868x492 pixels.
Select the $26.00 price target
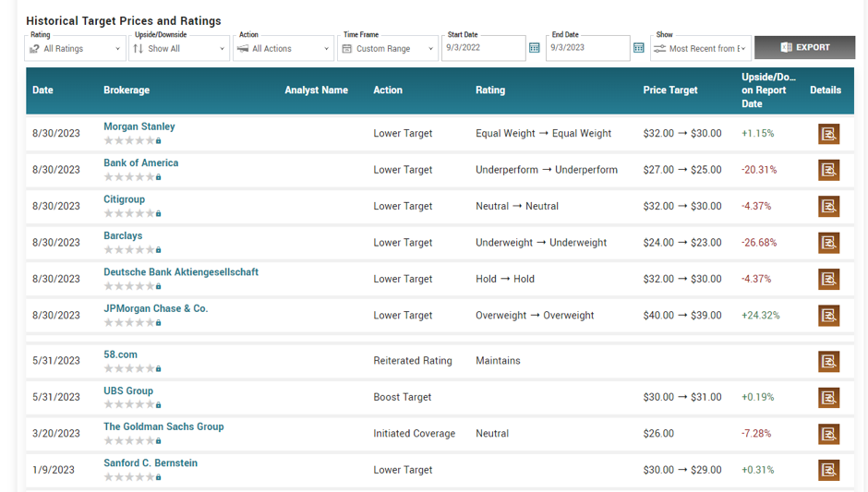[x=658, y=433]
